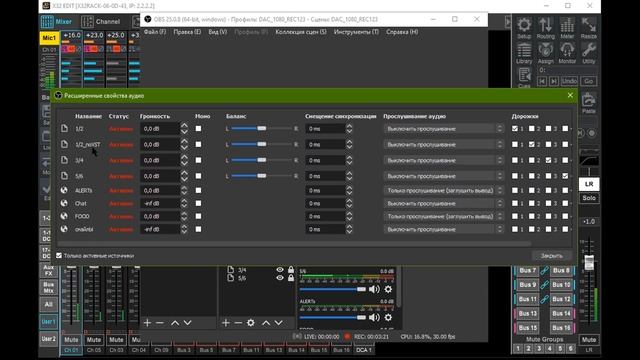Open the X32 Routing icon
Viewport: 640px width, 360px height.
click(546, 28)
